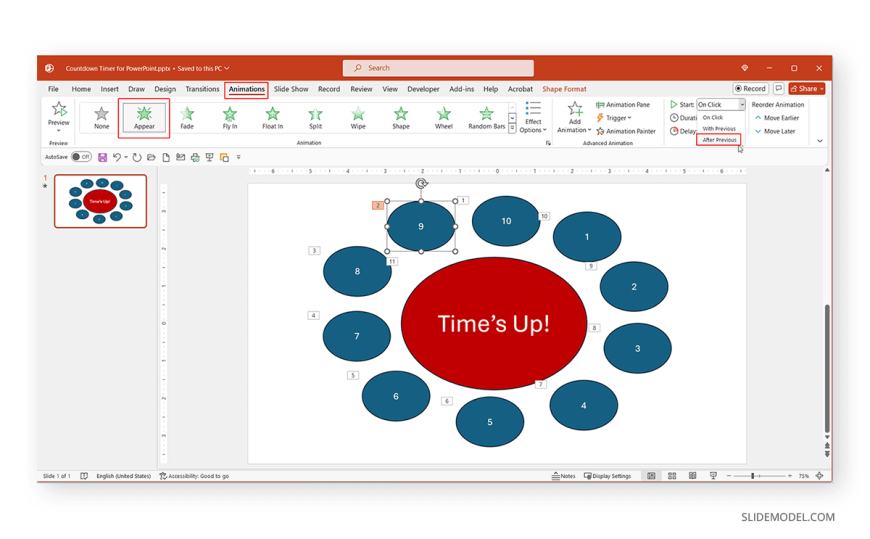Apply the Fly In animation
Image resolution: width=870 pixels, height=539 pixels.
point(230,118)
